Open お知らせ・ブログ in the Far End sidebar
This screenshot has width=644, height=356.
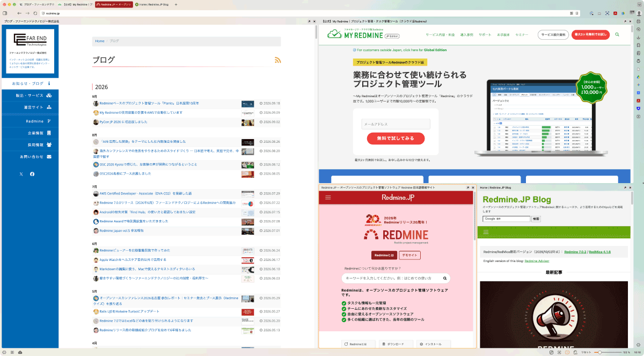click(x=30, y=83)
